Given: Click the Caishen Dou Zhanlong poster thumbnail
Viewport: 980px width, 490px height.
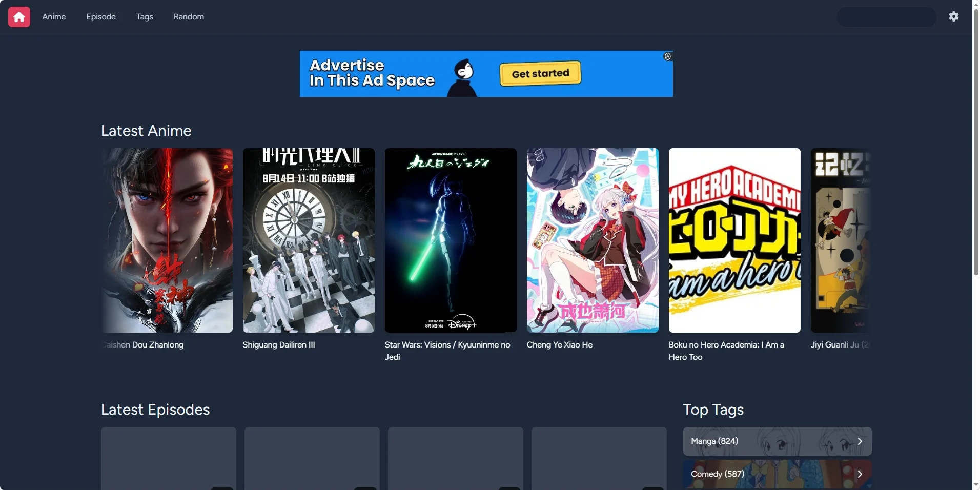Looking at the screenshot, I should (x=167, y=240).
